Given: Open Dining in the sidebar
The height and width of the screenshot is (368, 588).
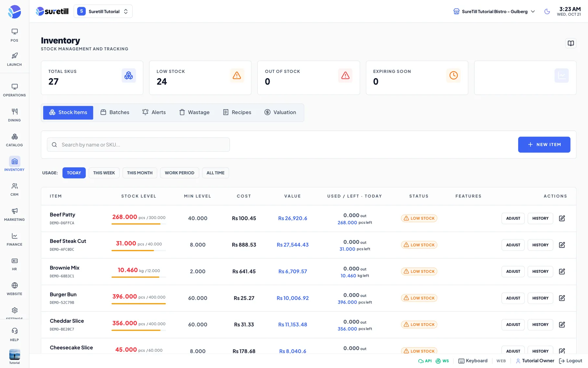Looking at the screenshot, I should (14, 115).
